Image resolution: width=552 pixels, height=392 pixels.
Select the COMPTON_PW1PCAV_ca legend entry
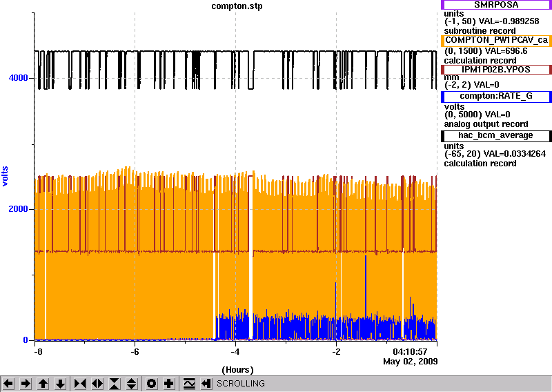(496, 40)
